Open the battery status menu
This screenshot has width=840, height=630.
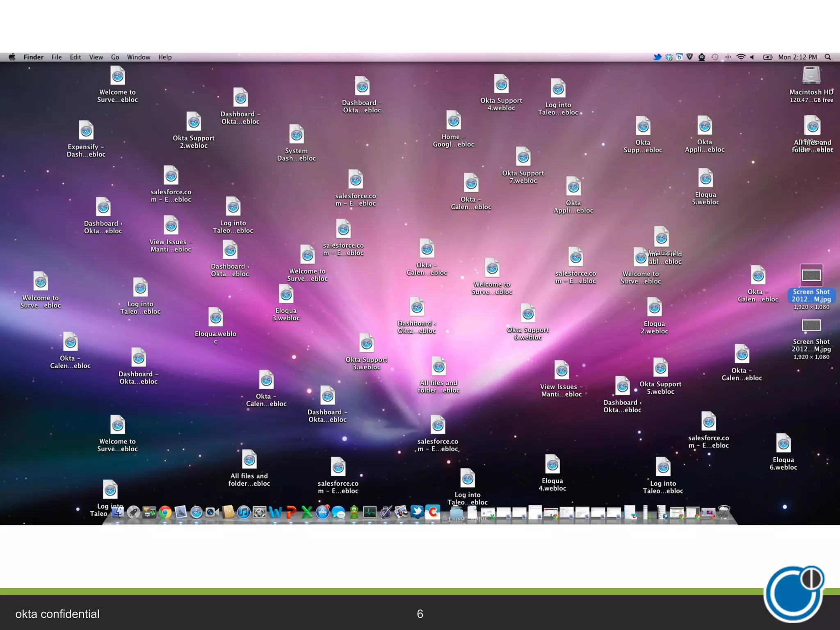point(767,57)
